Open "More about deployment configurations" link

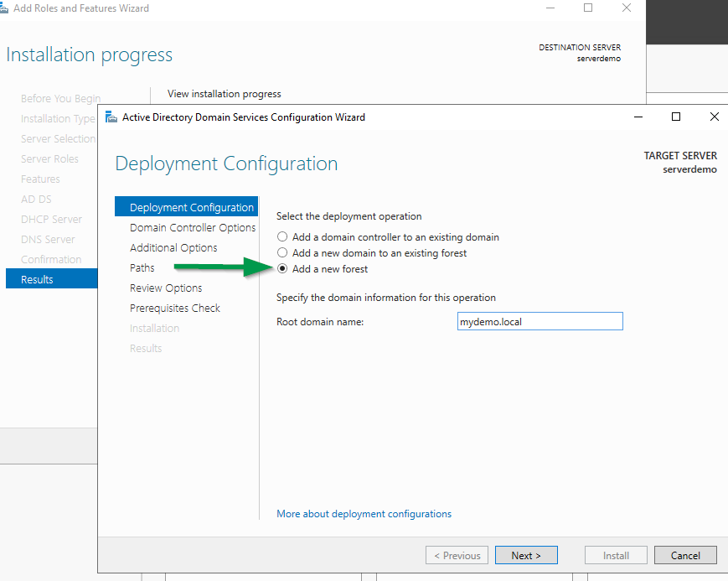click(364, 513)
